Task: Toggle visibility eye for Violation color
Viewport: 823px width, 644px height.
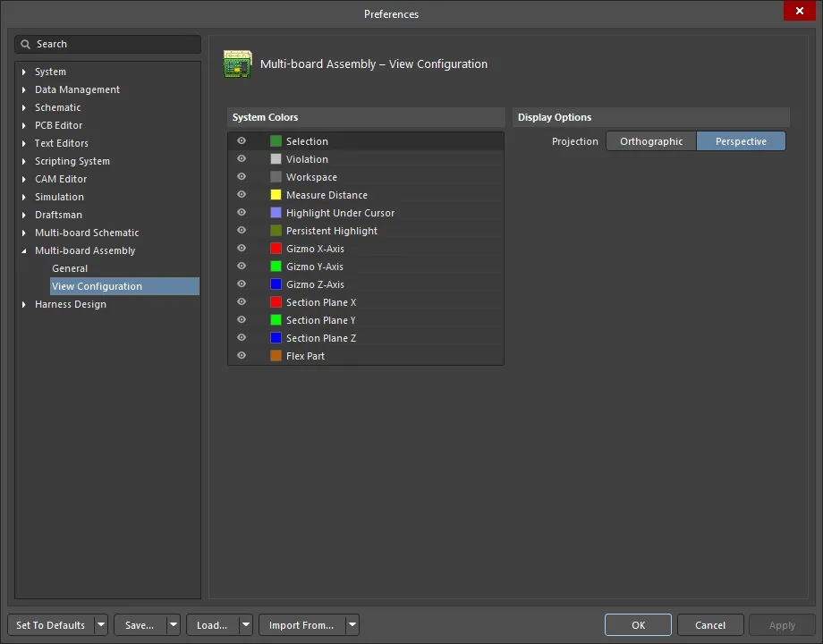Action: (242, 158)
